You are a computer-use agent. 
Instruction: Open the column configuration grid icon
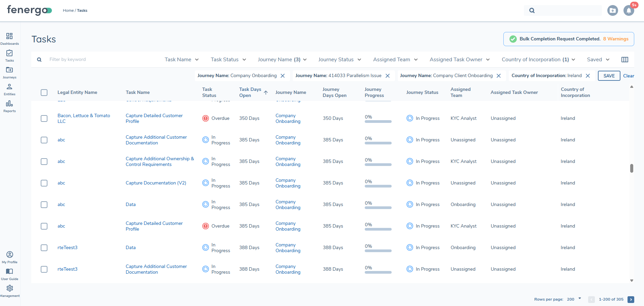click(x=625, y=59)
